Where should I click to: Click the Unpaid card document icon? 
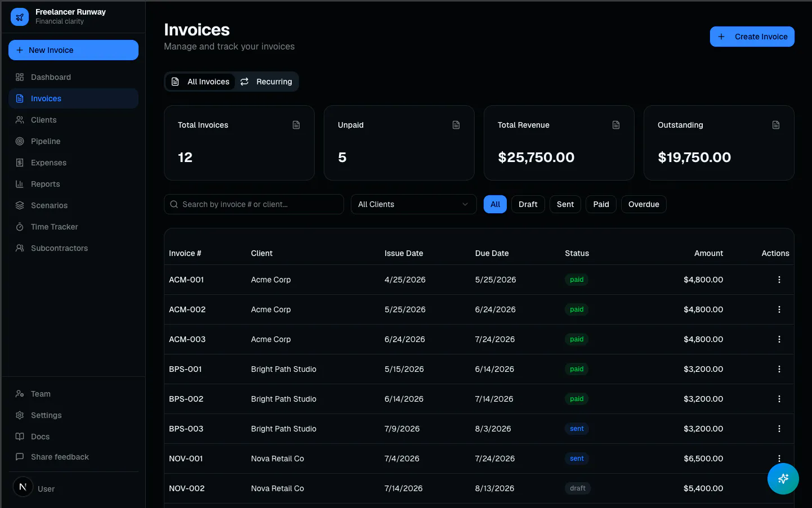coord(456,125)
